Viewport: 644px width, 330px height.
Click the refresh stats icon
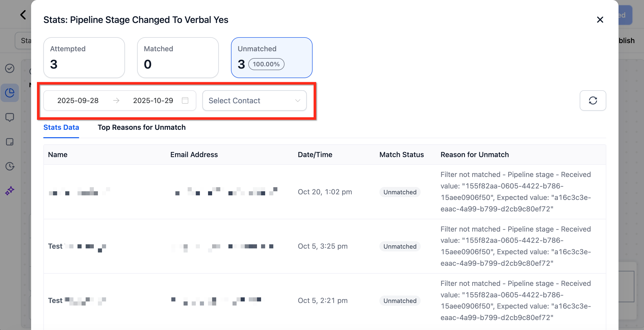click(x=593, y=100)
